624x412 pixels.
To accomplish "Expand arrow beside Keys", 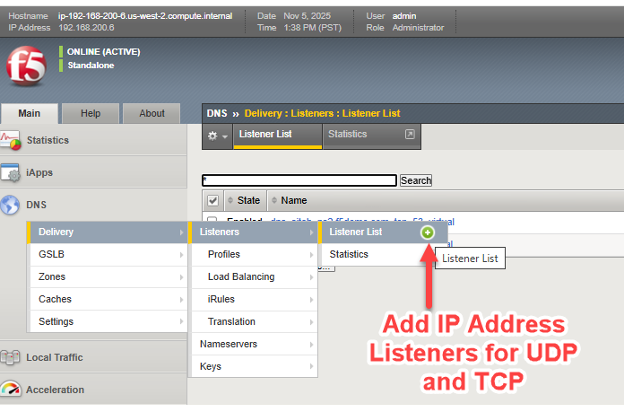I will [x=312, y=367].
